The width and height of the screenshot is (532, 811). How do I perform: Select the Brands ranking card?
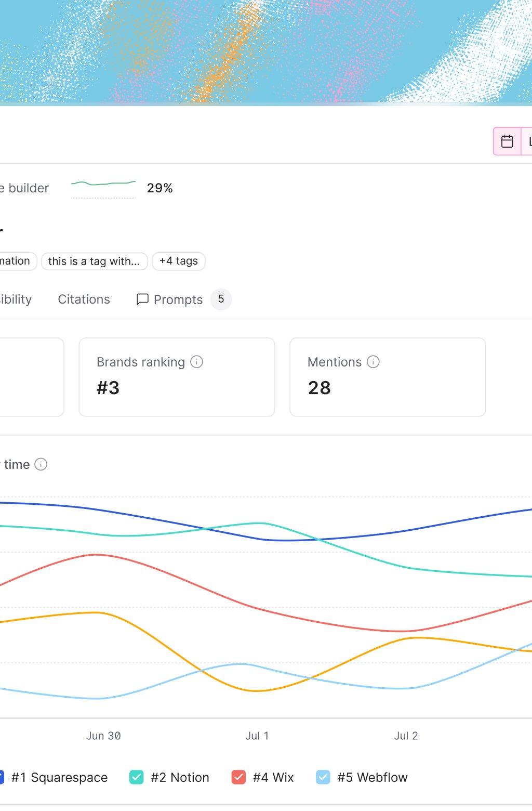(x=177, y=377)
